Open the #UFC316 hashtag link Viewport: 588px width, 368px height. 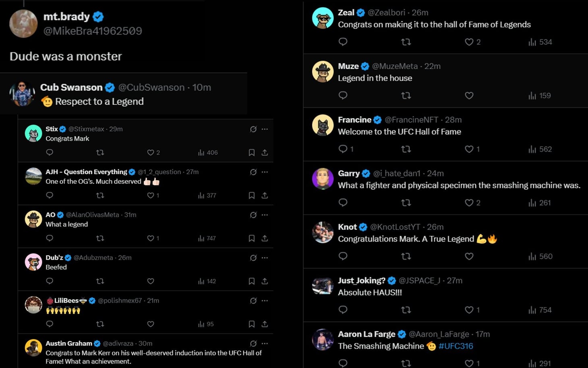point(456,346)
